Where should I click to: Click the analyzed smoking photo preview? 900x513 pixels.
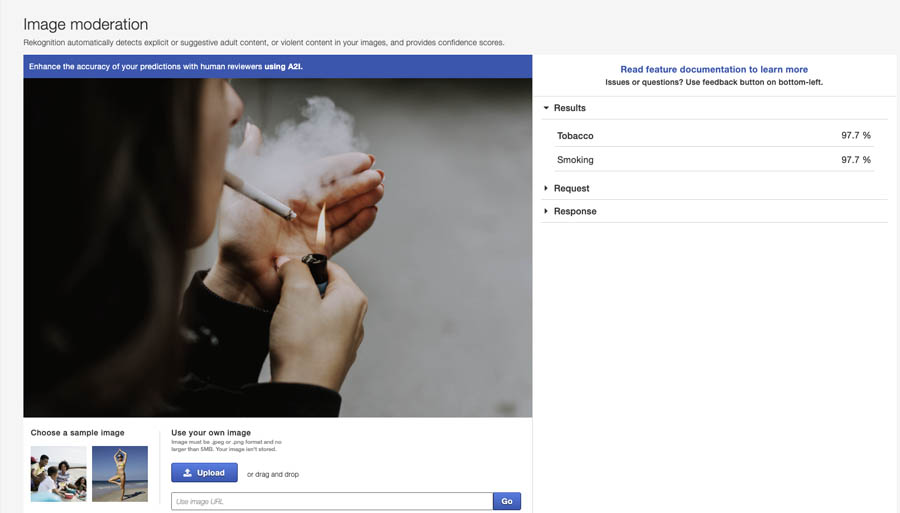click(x=277, y=248)
